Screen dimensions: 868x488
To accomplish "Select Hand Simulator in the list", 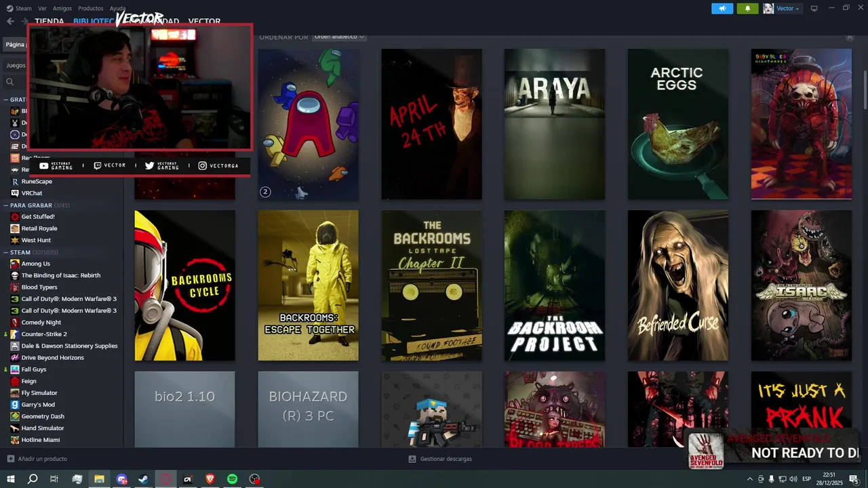I will (x=43, y=428).
